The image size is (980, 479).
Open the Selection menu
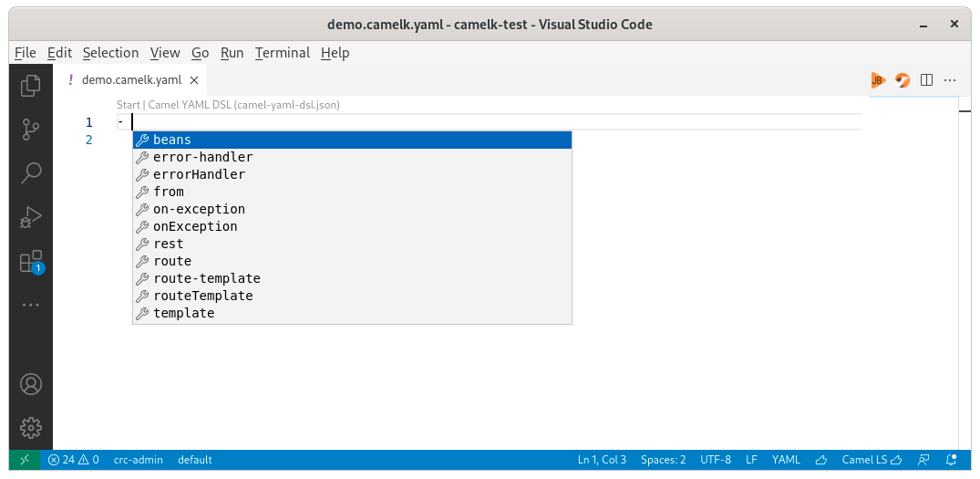click(110, 53)
